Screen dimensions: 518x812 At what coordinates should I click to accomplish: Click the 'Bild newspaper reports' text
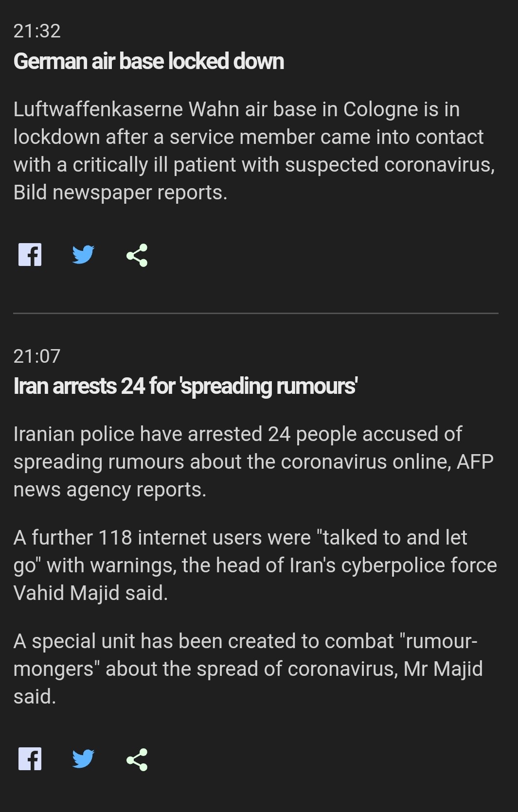pyautogui.click(x=120, y=193)
